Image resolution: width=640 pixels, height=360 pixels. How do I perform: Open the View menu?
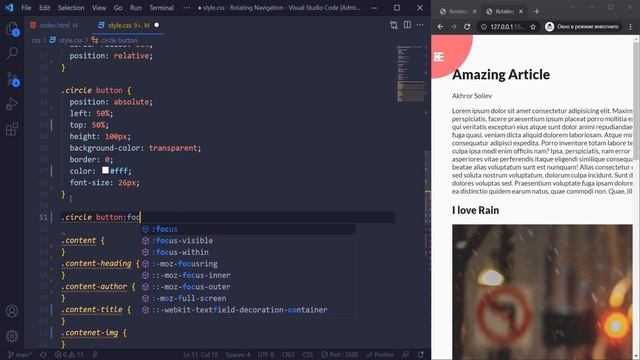99,8
